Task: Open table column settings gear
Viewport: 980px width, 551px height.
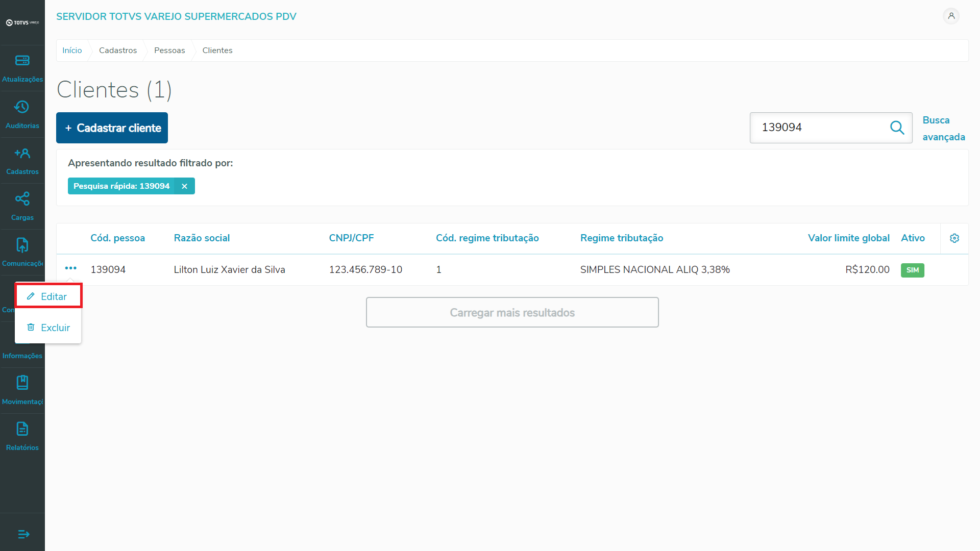Action: click(x=954, y=238)
